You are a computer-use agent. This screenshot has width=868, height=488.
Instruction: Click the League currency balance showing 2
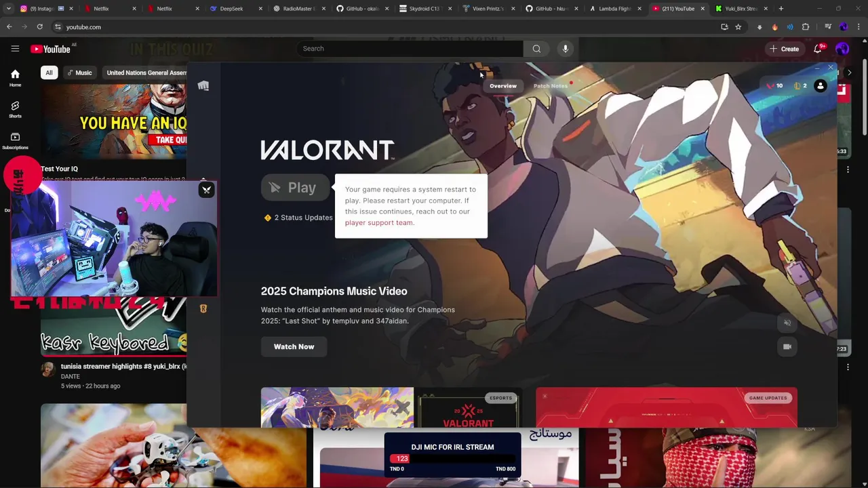coord(800,86)
